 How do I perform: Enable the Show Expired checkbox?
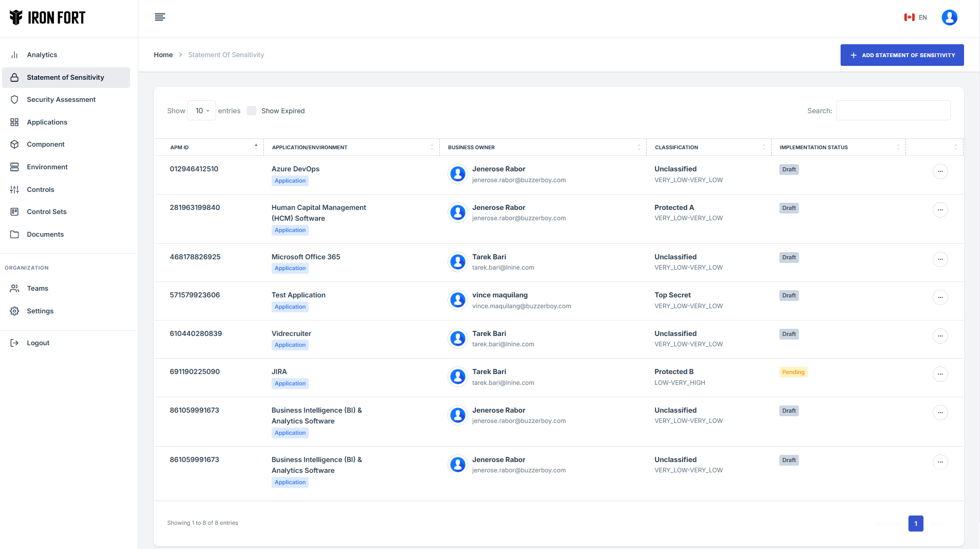click(x=252, y=111)
